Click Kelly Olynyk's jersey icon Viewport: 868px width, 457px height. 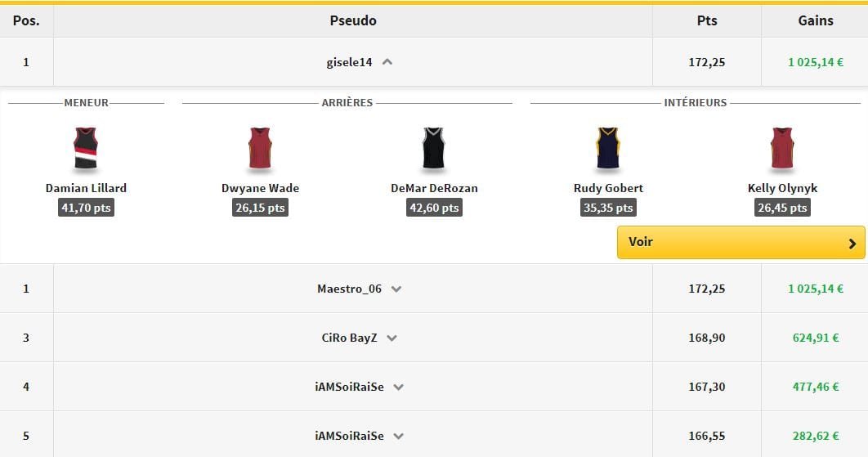tap(782, 149)
